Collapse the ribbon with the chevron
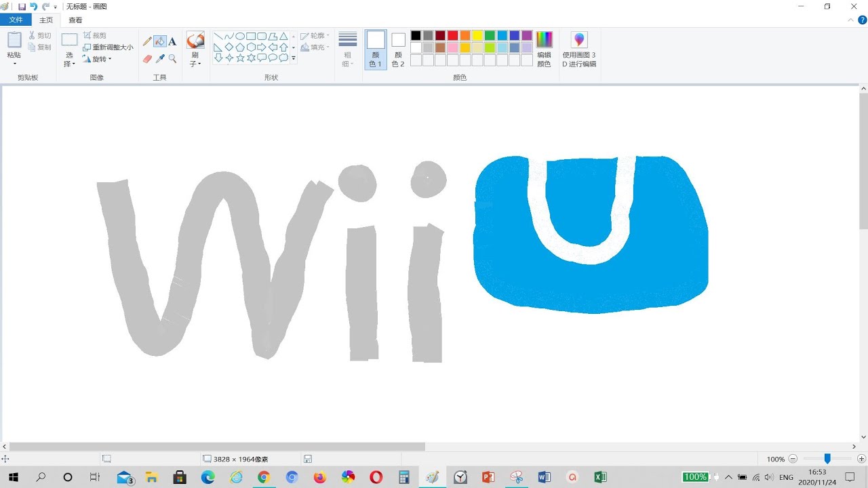Image resolution: width=868 pixels, height=488 pixels. tap(851, 20)
